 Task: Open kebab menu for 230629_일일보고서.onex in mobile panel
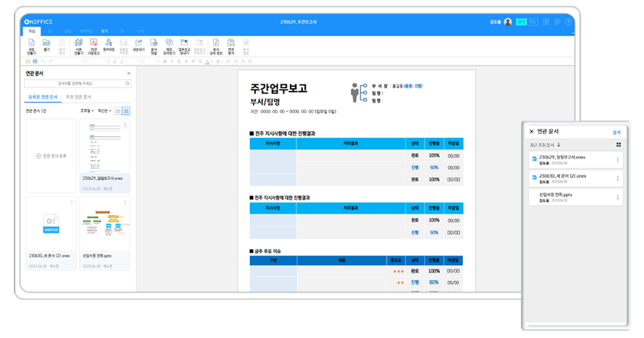[618, 160]
